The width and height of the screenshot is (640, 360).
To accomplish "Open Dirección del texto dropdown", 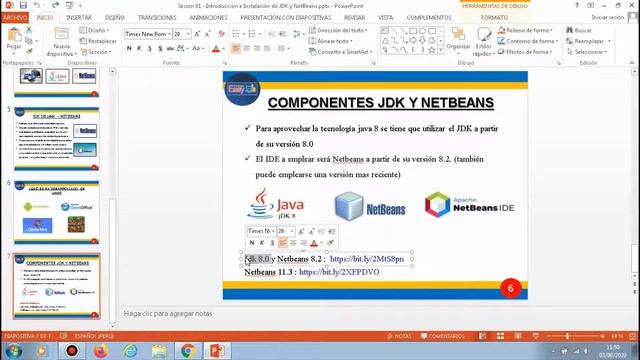I will [x=338, y=30].
